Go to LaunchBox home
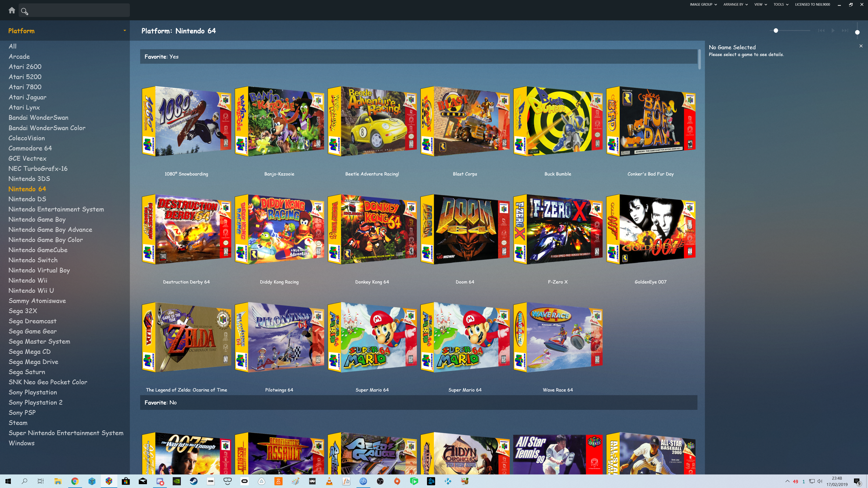The width and height of the screenshot is (868, 488). 12,10
